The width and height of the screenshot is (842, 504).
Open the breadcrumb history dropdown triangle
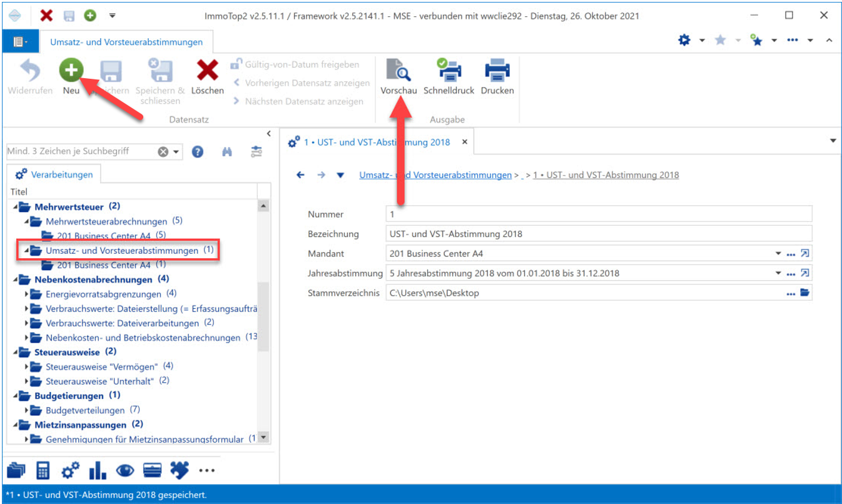click(340, 175)
